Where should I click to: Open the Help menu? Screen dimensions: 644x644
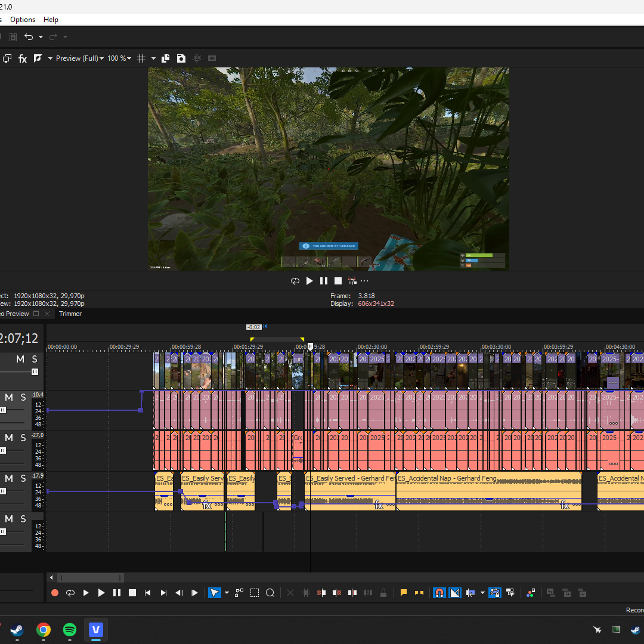click(x=51, y=20)
